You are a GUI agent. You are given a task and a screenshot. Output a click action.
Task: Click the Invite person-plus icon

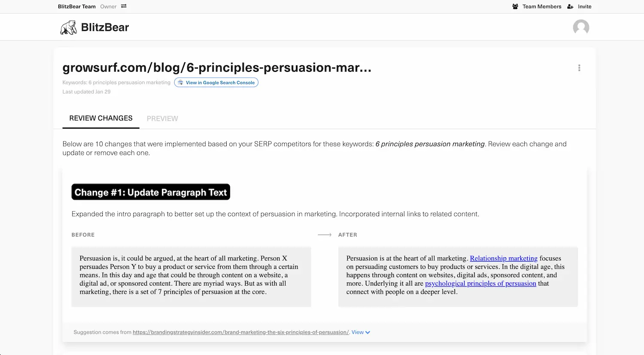[570, 6]
